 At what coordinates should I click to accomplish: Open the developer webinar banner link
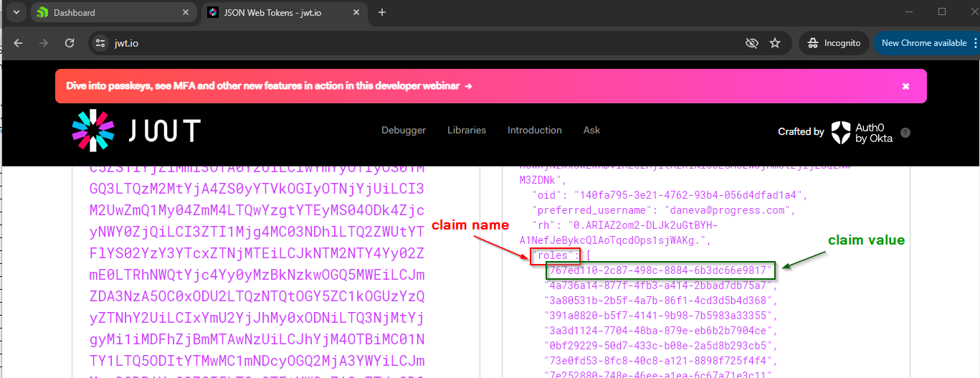[269, 86]
